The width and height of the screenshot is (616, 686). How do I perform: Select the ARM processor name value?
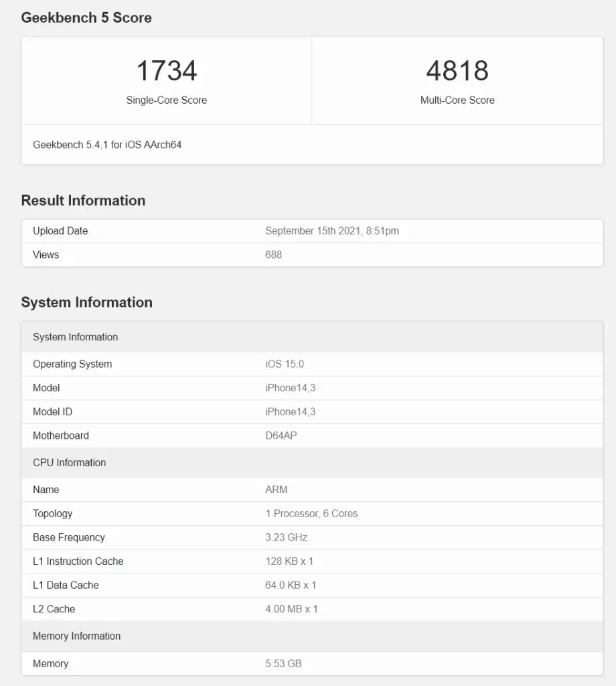pos(277,490)
